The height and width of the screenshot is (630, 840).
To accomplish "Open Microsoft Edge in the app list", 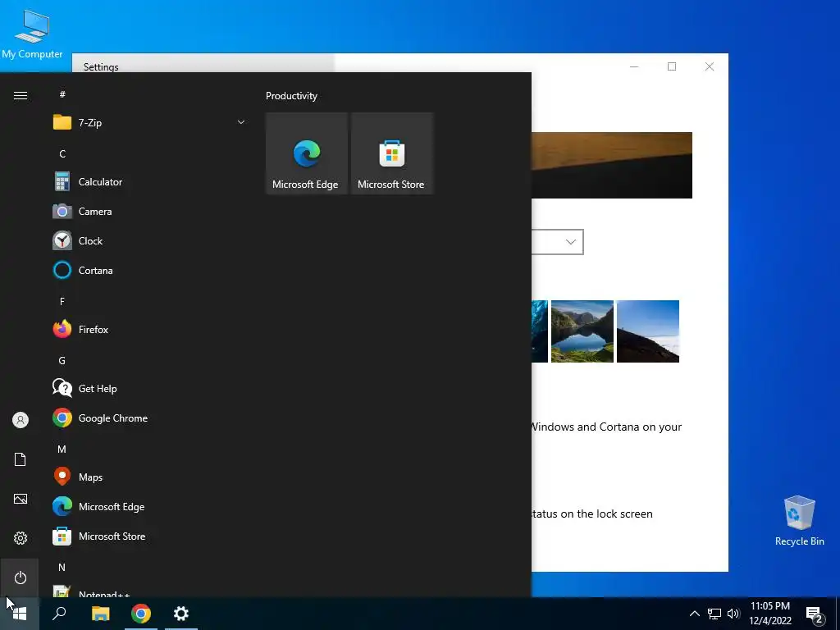I will [x=150, y=506].
